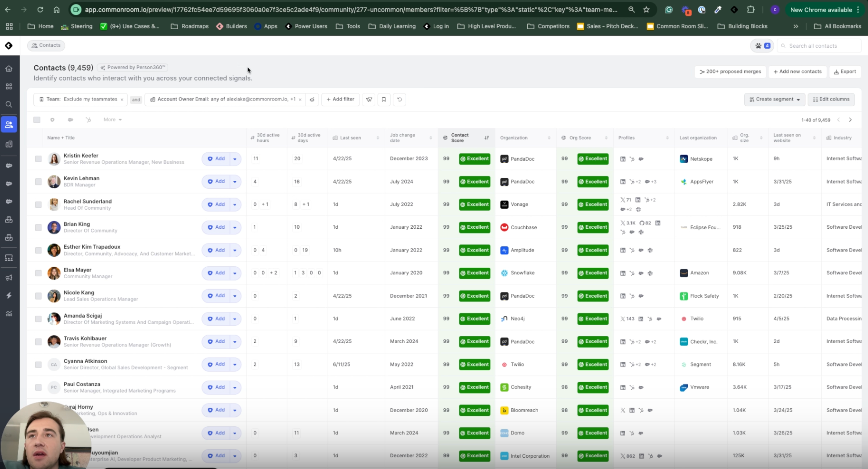Select the checkbox beside Brian King
Image resolution: width=868 pixels, height=469 pixels.
(38, 227)
